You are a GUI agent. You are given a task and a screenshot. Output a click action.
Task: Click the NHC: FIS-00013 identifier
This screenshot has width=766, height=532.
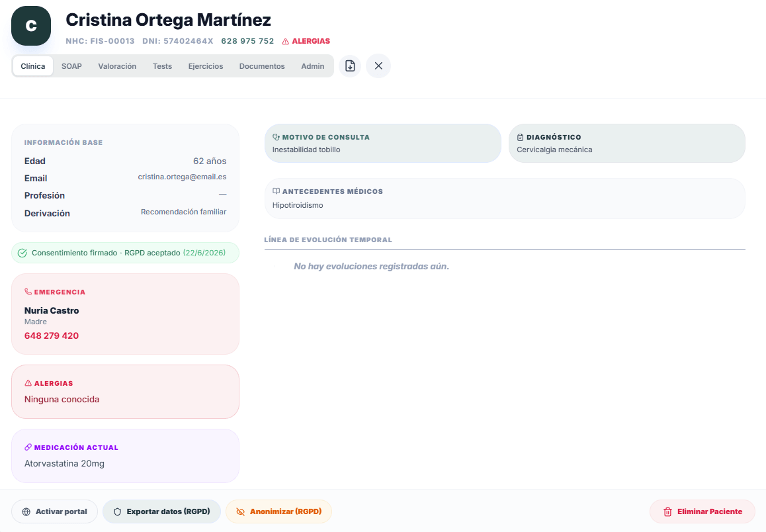click(x=100, y=42)
